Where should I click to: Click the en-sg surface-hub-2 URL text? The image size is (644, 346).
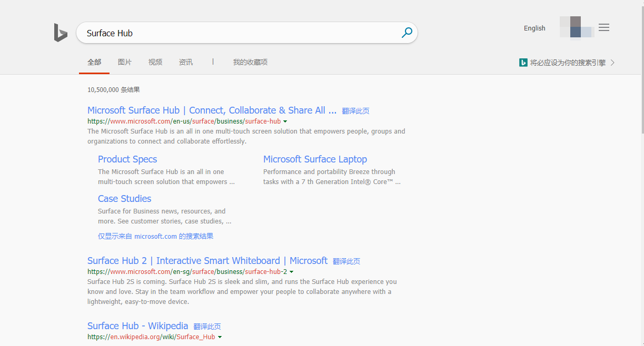pos(187,272)
